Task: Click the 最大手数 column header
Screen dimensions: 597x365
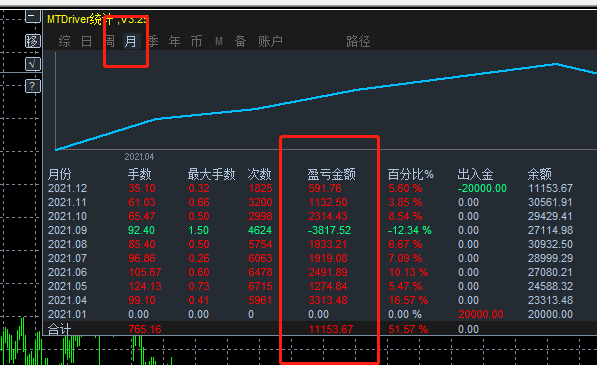Action: [x=212, y=174]
